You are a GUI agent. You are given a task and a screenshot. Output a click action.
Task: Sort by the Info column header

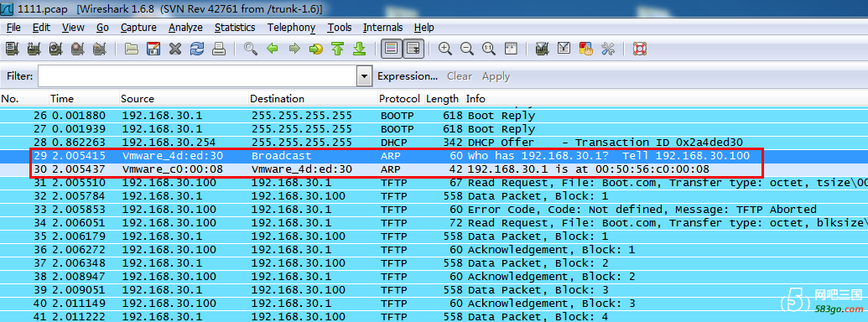[x=666, y=99]
